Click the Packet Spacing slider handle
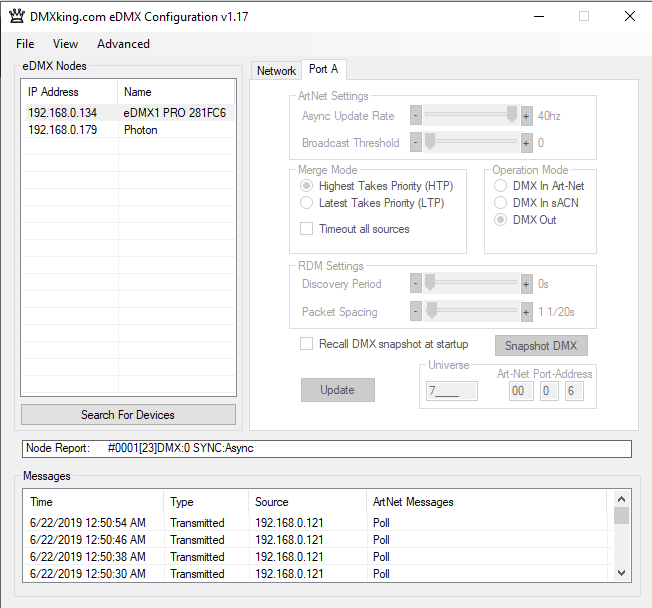652x608 pixels. click(432, 310)
